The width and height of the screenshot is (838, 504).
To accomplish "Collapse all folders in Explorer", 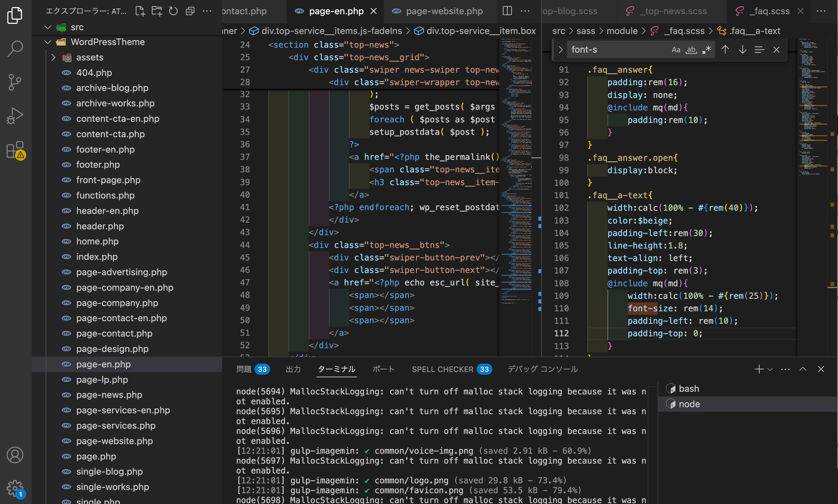I will point(190,11).
